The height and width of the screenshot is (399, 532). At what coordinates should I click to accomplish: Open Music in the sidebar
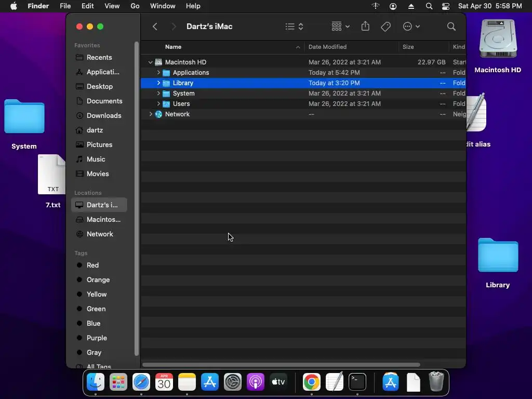pyautogui.click(x=99, y=159)
